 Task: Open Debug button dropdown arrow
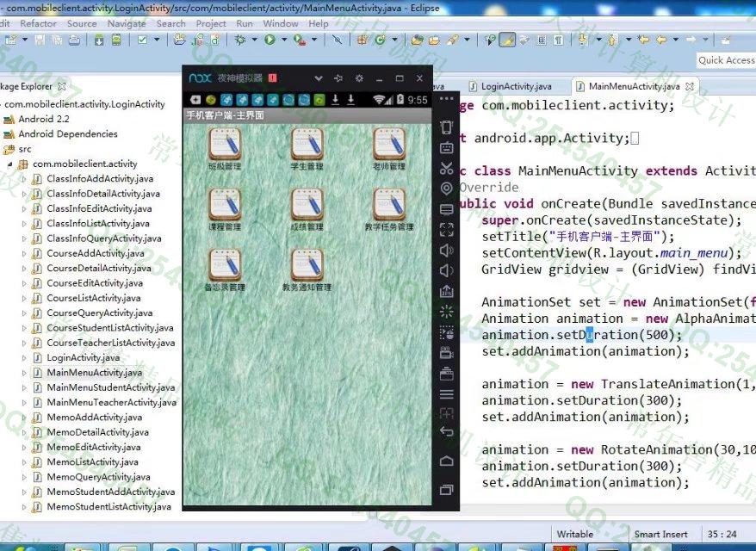pyautogui.click(x=255, y=40)
